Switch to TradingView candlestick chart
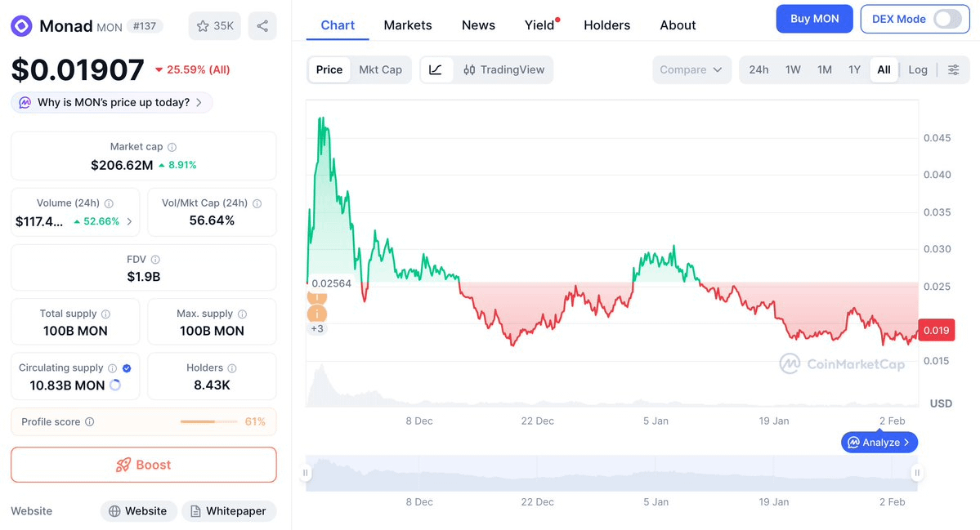The height and width of the screenshot is (530, 980). (503, 69)
